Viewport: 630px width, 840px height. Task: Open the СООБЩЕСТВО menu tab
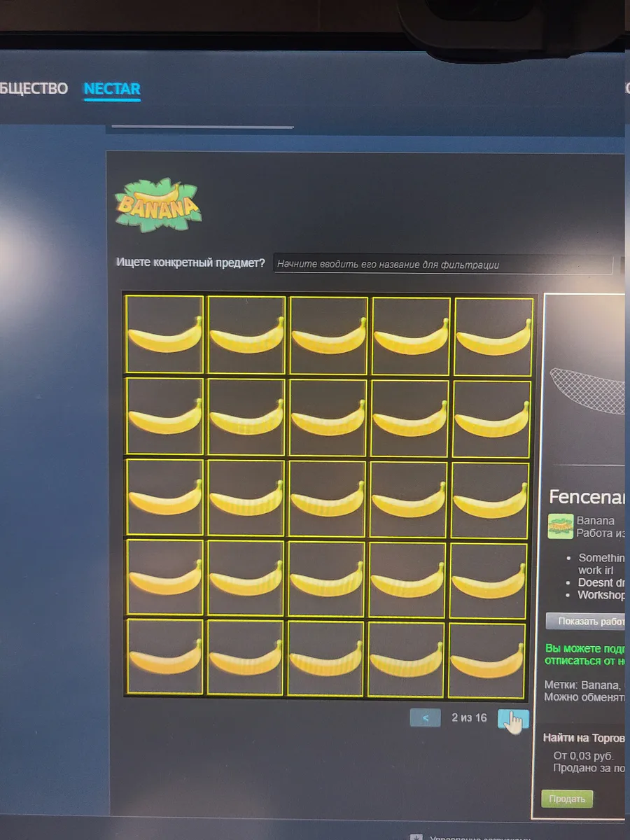point(34,89)
